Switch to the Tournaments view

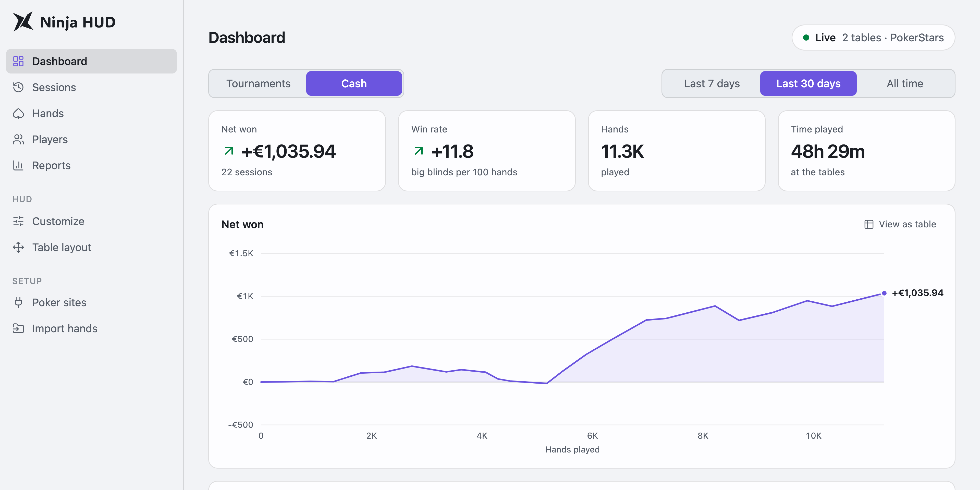coord(258,83)
